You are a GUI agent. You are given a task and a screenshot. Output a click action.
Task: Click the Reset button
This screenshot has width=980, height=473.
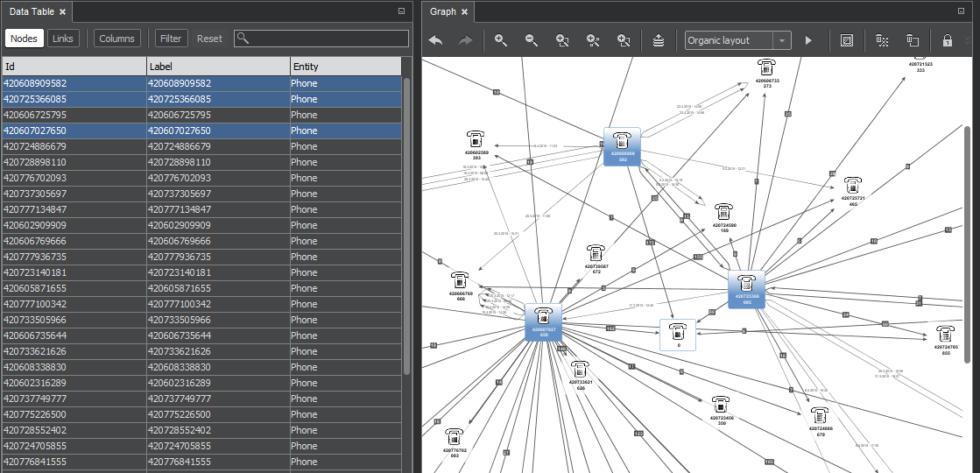209,39
